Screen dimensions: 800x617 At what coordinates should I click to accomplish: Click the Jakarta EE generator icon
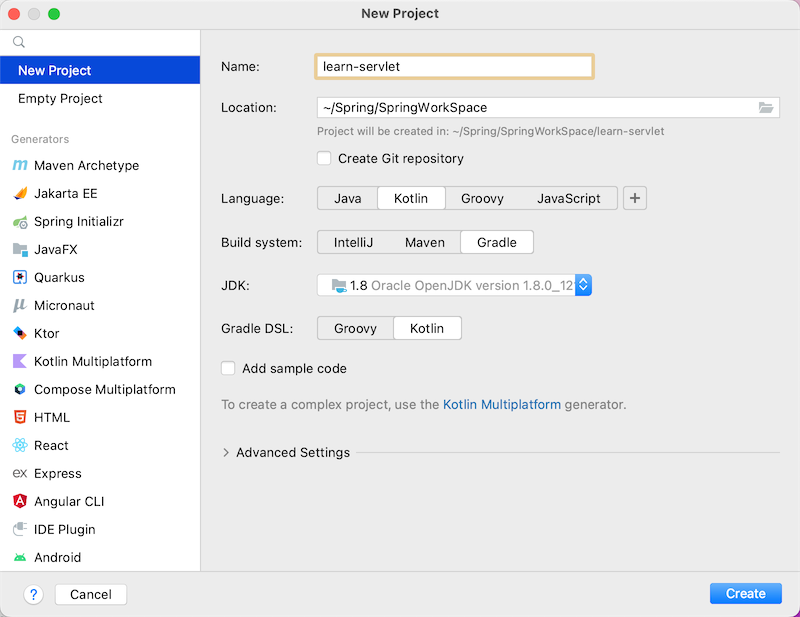20,193
